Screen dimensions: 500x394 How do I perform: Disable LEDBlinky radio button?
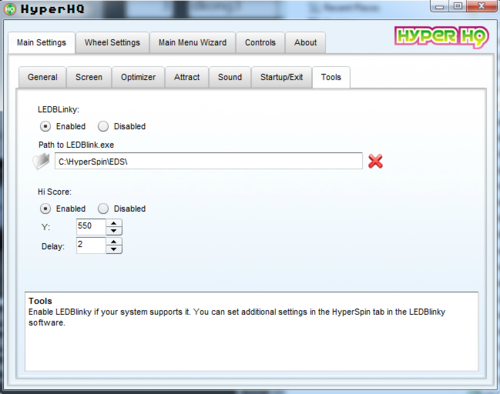(x=103, y=126)
